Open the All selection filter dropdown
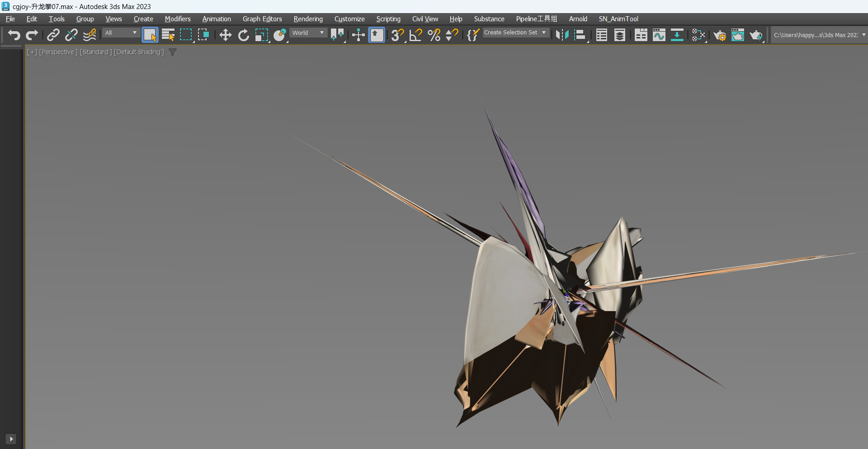Viewport: 868px width, 449px height. click(121, 33)
